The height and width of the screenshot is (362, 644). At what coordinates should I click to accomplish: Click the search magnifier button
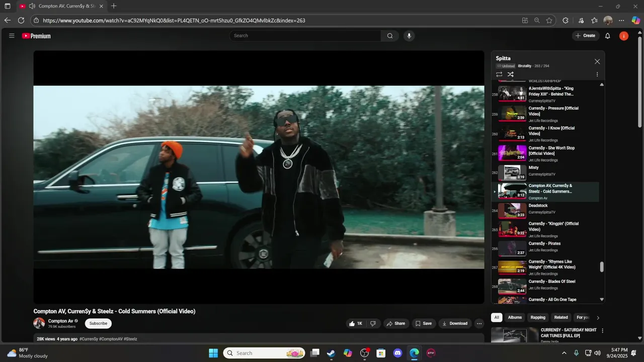point(390,36)
